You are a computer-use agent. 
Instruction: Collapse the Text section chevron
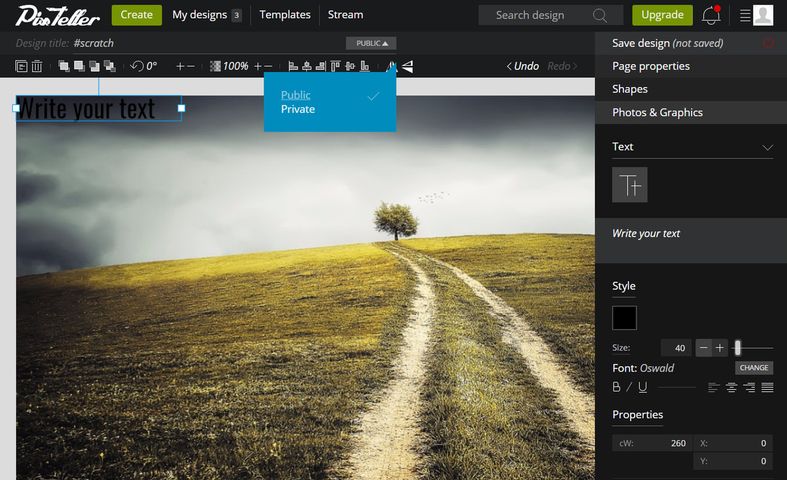click(767, 147)
